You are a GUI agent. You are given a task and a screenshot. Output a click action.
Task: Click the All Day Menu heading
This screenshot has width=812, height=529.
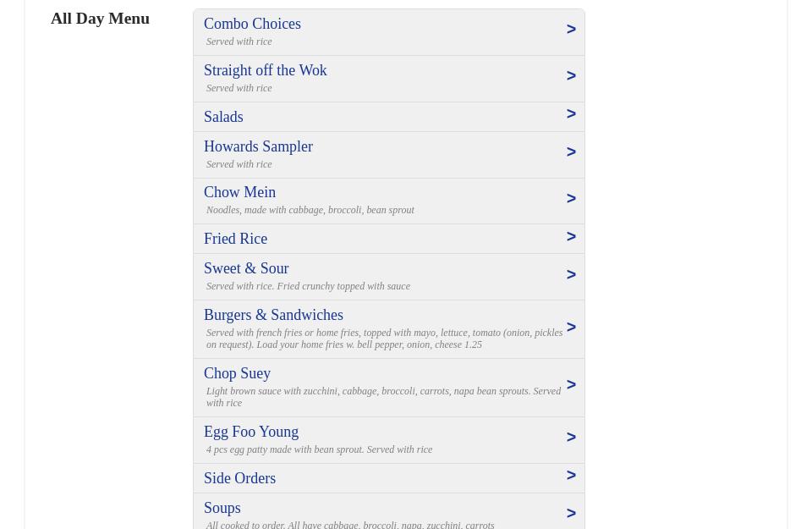(100, 18)
